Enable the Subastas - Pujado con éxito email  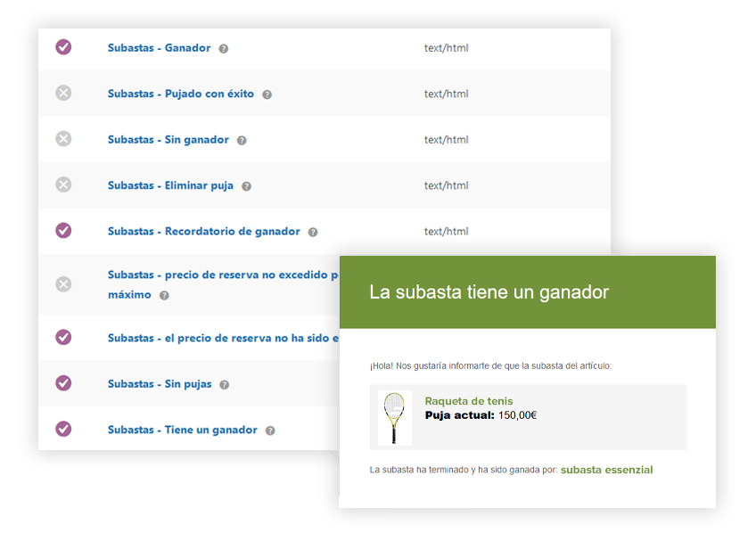(63, 93)
